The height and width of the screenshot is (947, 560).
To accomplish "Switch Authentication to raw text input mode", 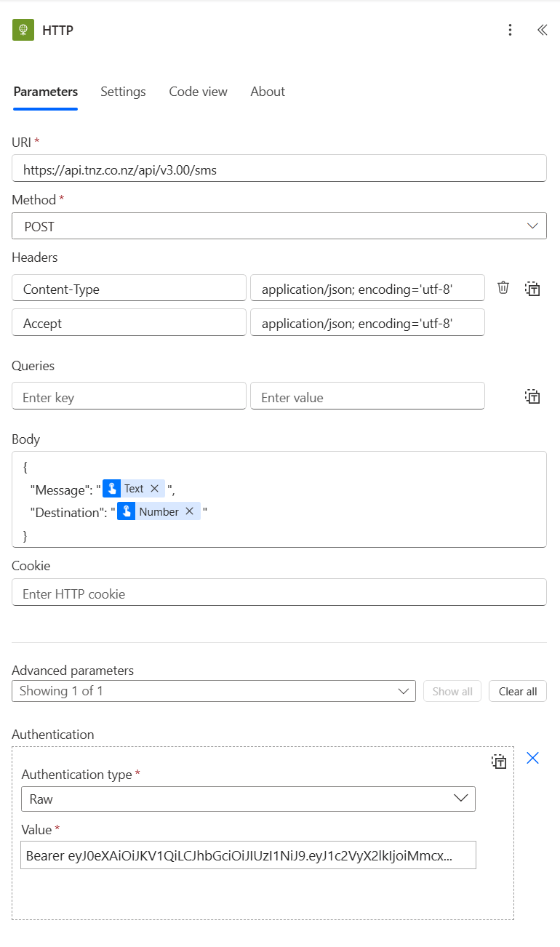I will [499, 761].
